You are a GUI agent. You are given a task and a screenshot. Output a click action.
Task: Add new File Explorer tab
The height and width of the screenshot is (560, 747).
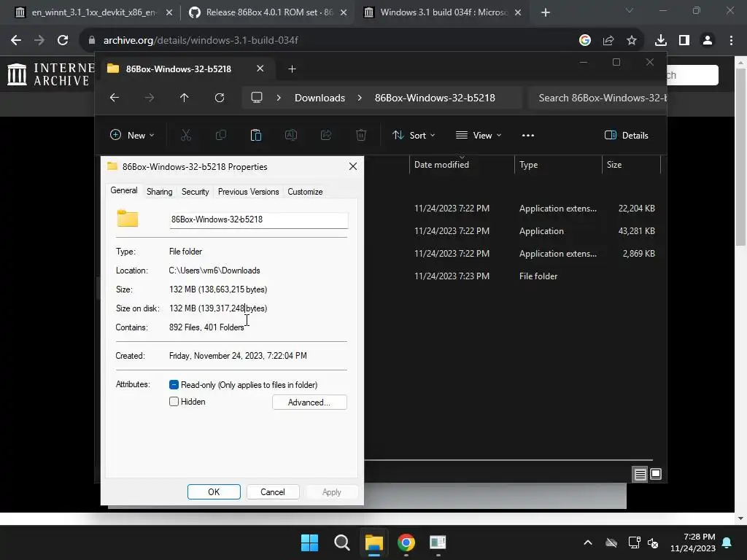click(x=292, y=69)
